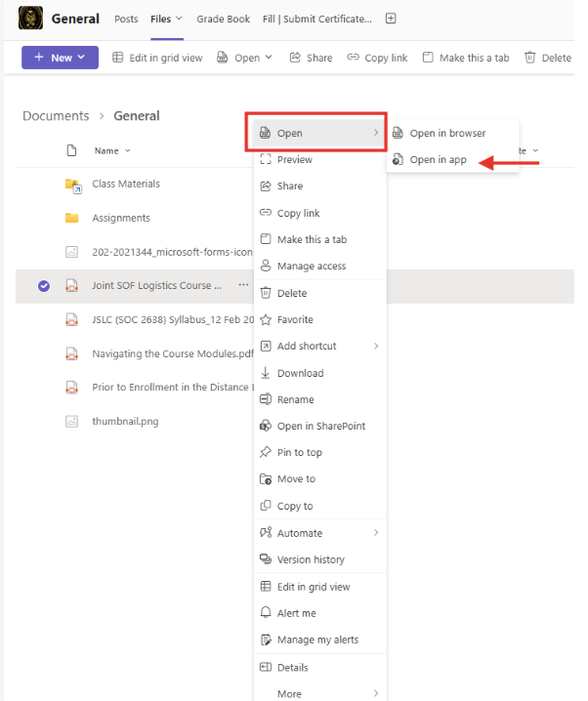The image size is (588, 701).
Task: Open the toolbar Open dropdown arrow
Action: point(269,58)
